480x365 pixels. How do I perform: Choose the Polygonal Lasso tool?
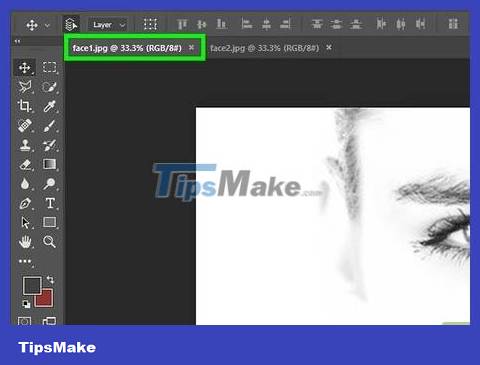25,87
